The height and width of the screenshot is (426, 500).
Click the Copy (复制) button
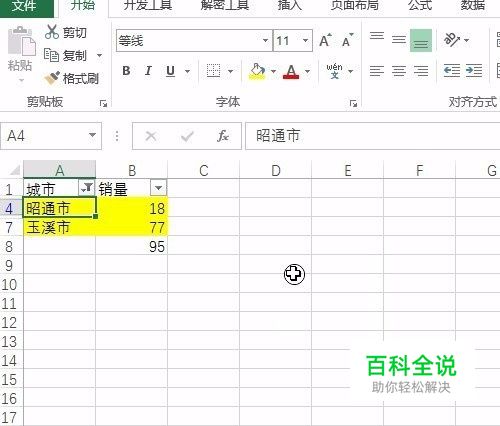coord(66,55)
